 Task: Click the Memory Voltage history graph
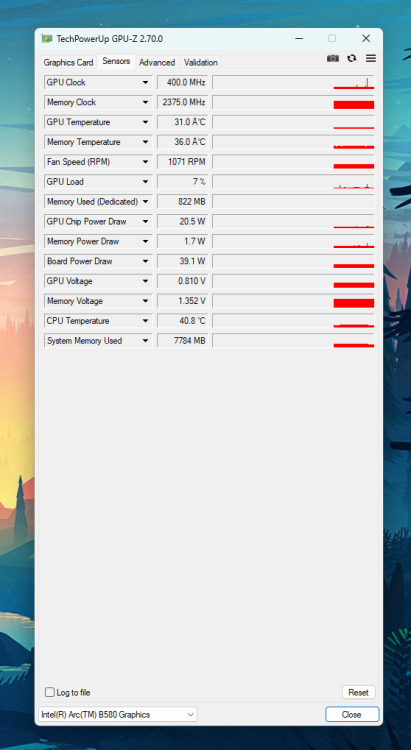point(293,301)
